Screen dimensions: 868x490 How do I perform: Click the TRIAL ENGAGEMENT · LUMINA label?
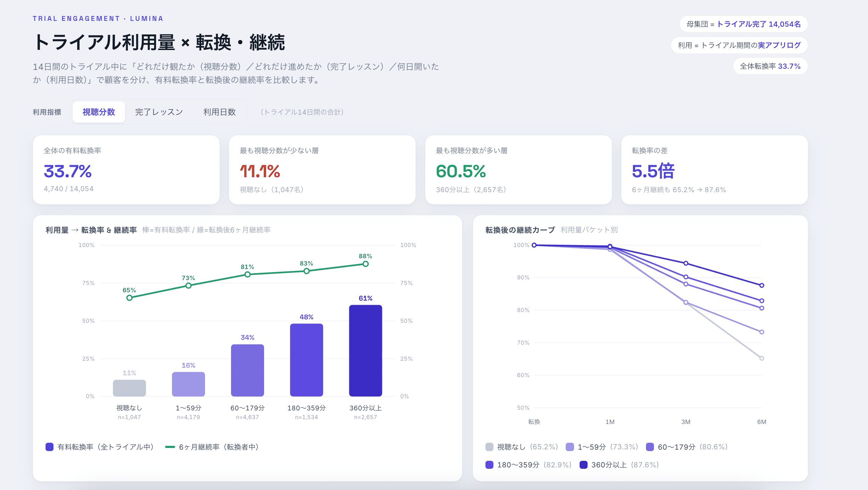tap(98, 19)
